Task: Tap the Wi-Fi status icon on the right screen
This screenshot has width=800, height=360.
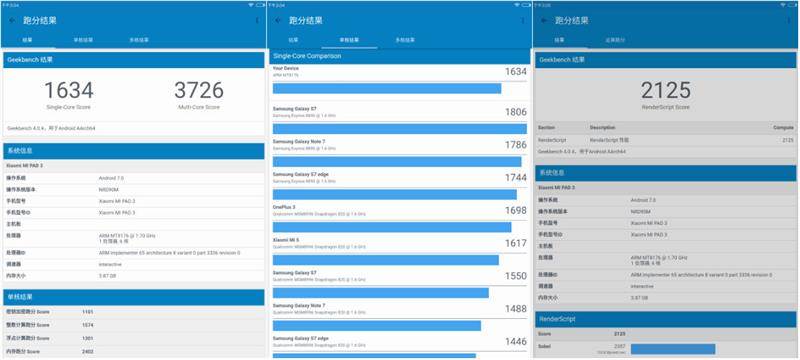Action: tap(783, 5)
